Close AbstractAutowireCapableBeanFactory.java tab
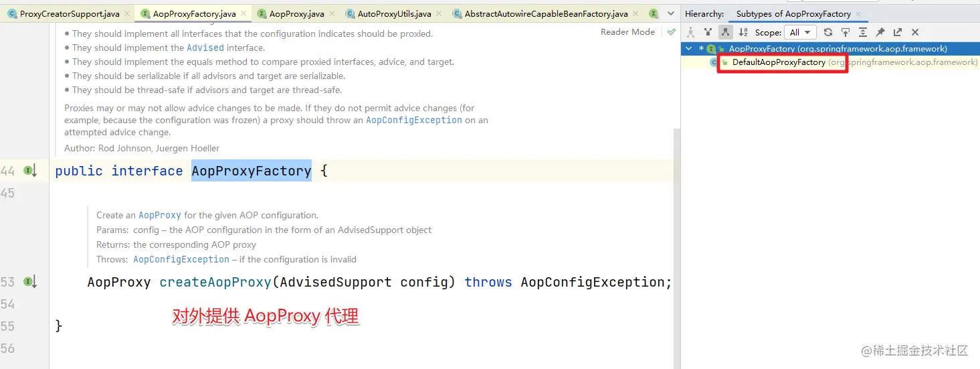 tap(635, 13)
